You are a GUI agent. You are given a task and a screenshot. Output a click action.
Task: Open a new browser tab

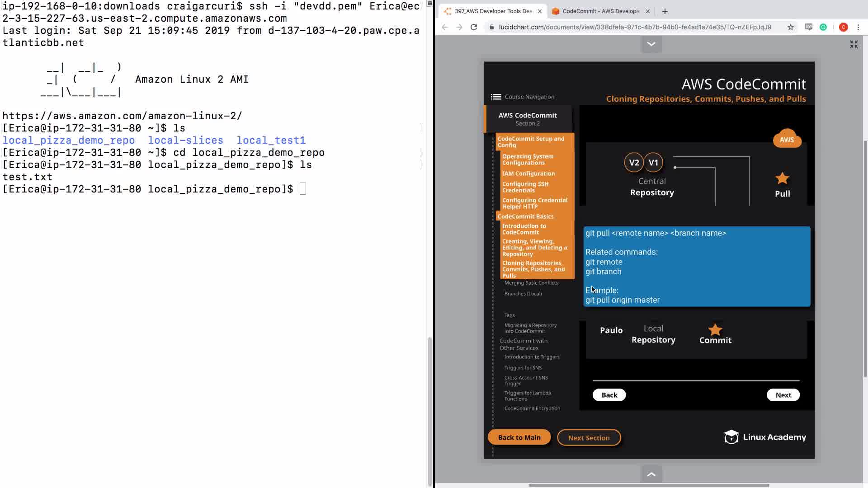(665, 11)
